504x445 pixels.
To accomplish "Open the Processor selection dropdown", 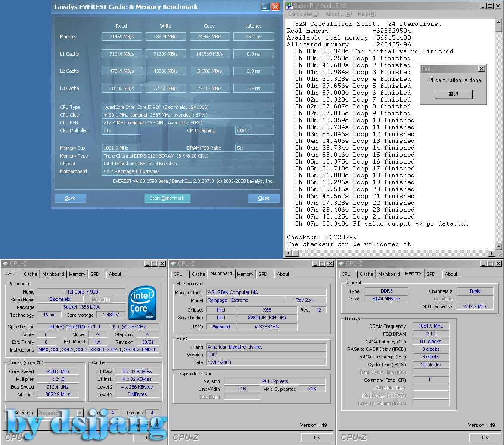I will (80, 413).
